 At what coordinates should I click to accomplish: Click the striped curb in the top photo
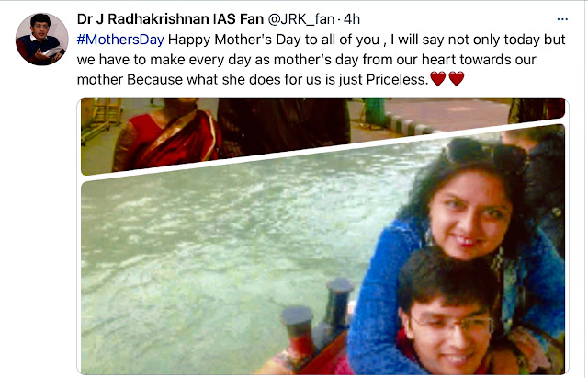tap(411, 126)
